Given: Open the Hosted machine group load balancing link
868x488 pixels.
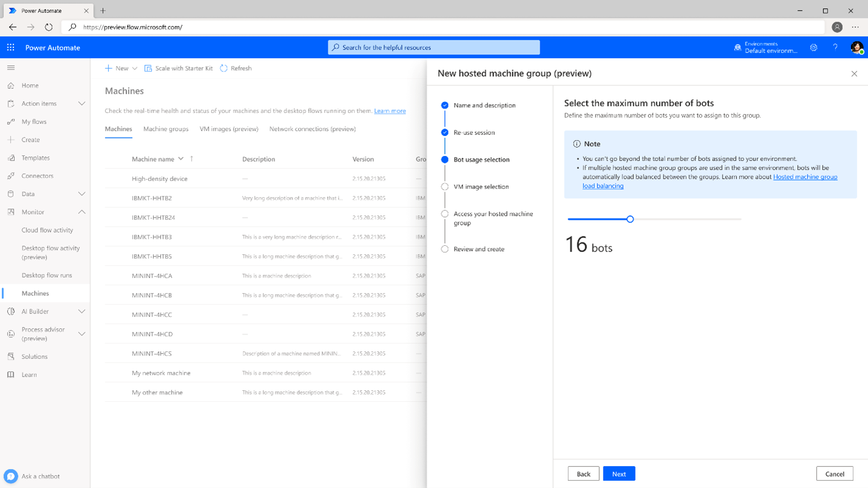Looking at the screenshot, I should (x=805, y=177).
